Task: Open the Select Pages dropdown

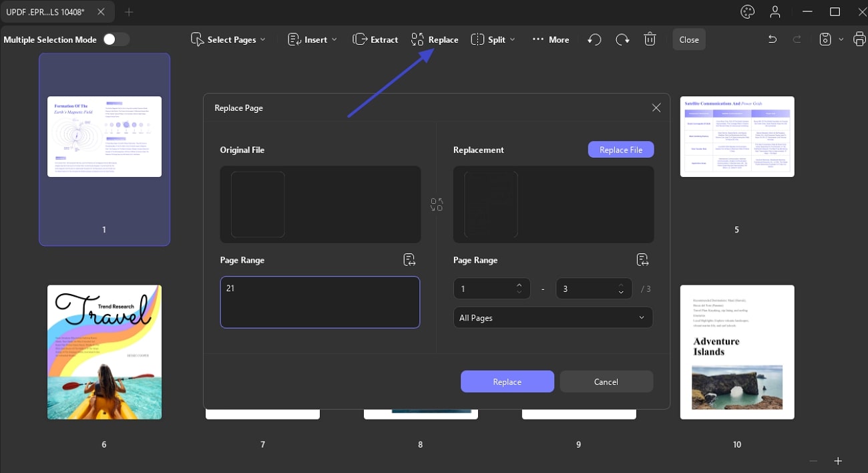Action: 228,39
